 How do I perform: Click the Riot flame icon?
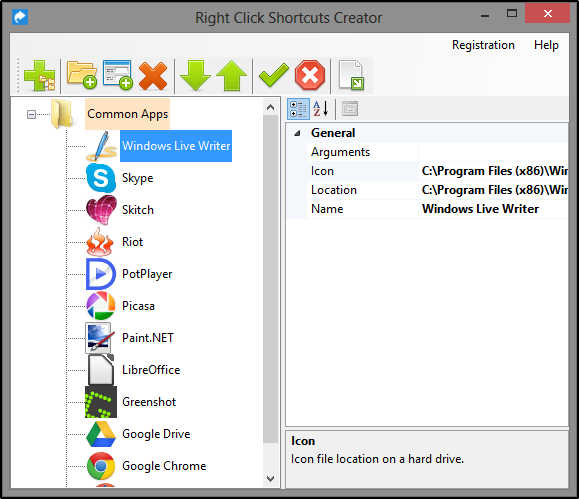[x=100, y=242]
